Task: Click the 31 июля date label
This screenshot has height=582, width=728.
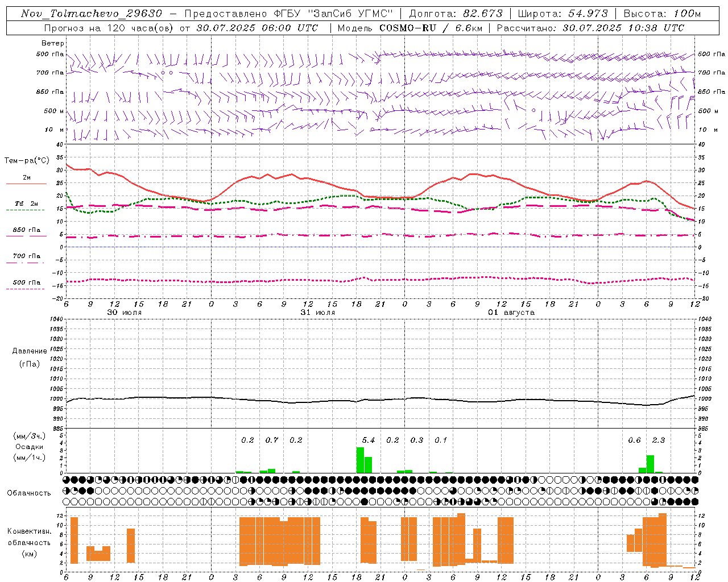Action: coord(318,313)
